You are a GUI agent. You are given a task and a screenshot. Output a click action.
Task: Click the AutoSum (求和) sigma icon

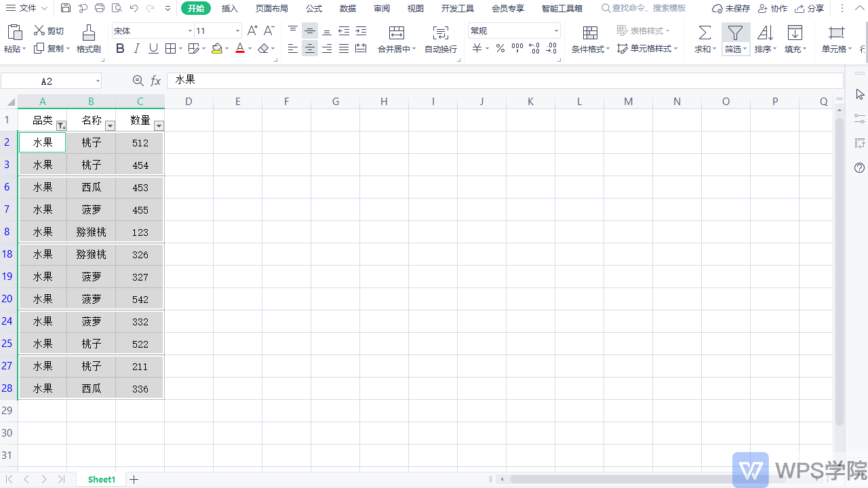705,33
